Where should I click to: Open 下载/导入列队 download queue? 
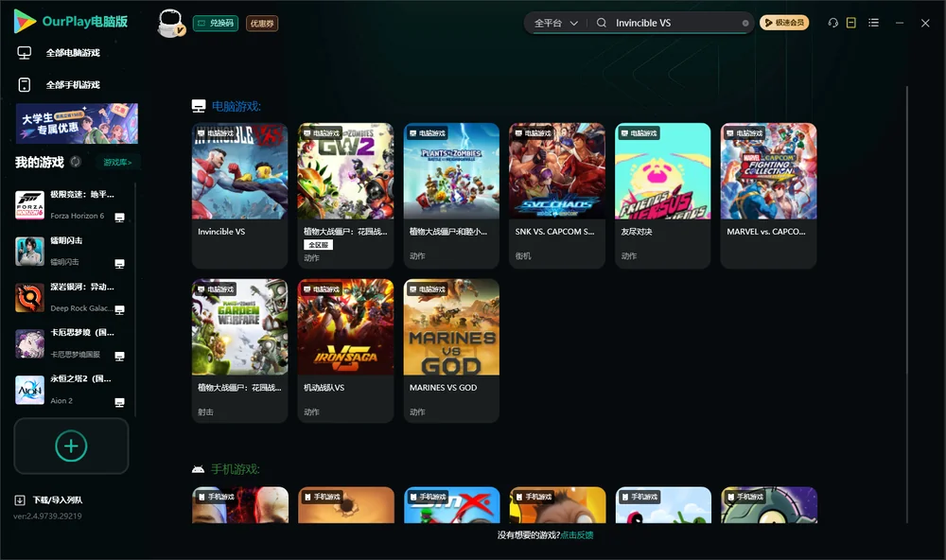point(58,499)
